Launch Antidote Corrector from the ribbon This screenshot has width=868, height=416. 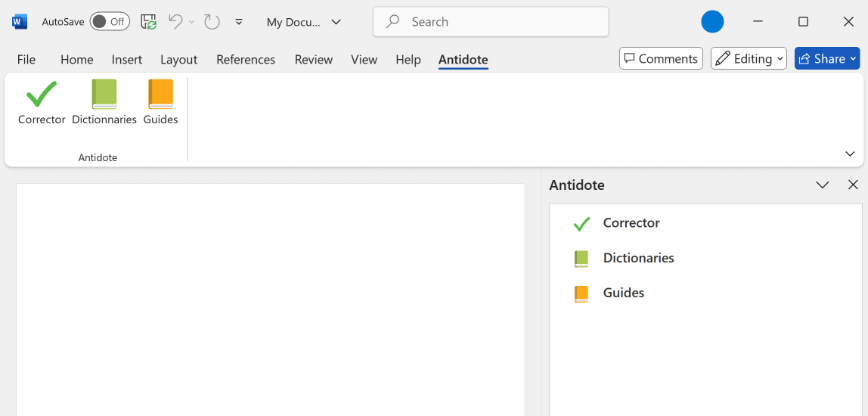click(42, 102)
